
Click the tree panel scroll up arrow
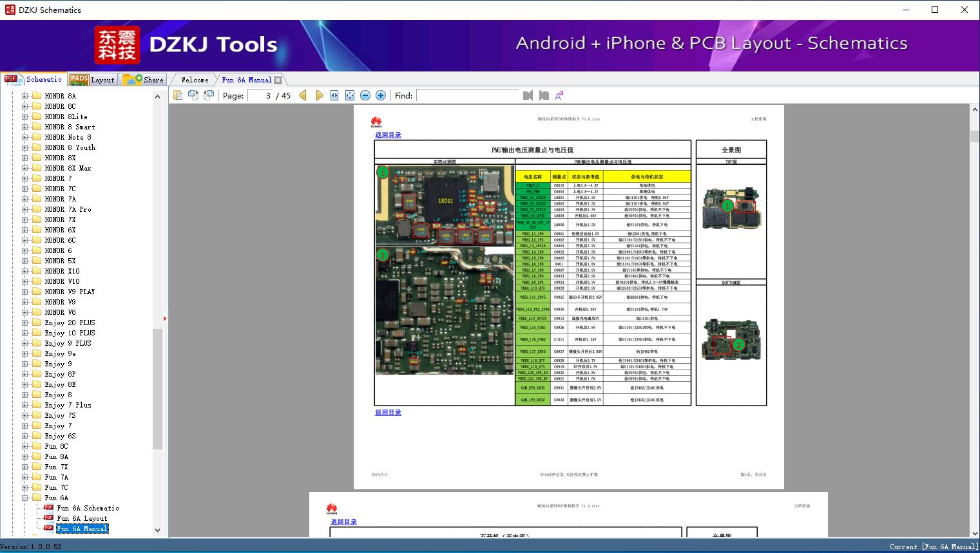tap(157, 97)
